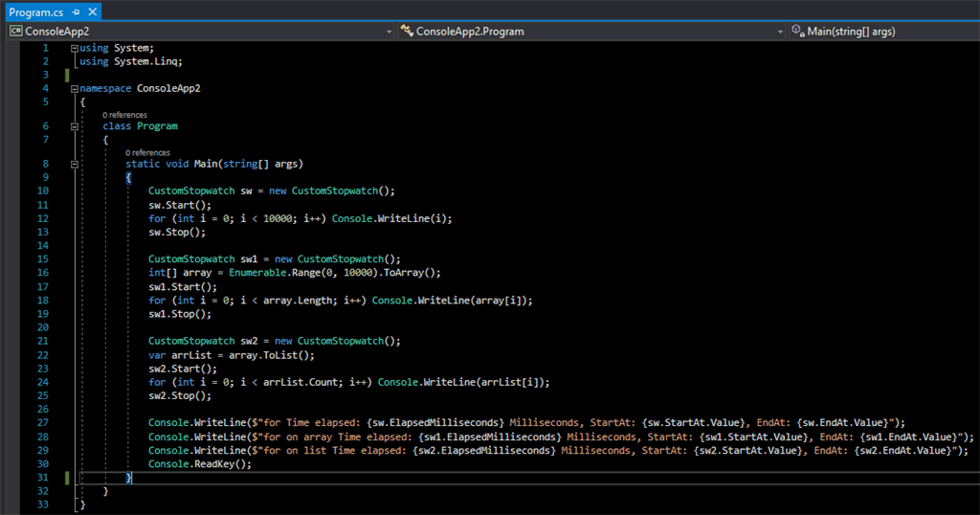
Task: Click the C# project icon beside ConsoleApp2
Action: pyautogui.click(x=15, y=31)
